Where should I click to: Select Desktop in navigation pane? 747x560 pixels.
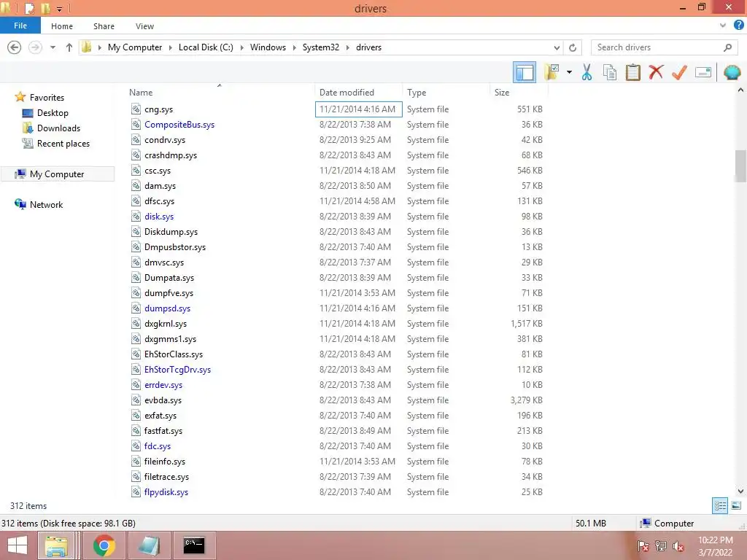[53, 113]
